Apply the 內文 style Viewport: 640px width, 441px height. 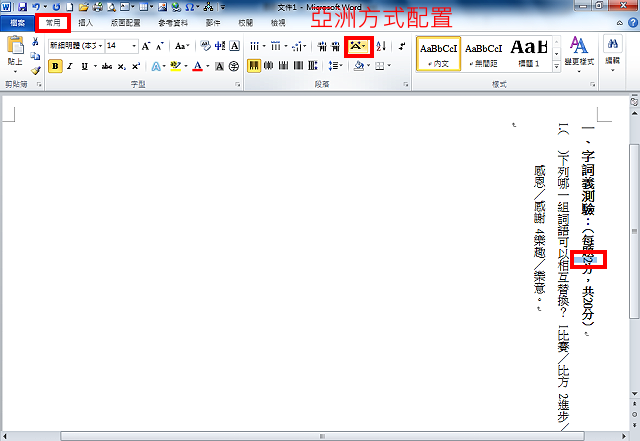(x=439, y=54)
